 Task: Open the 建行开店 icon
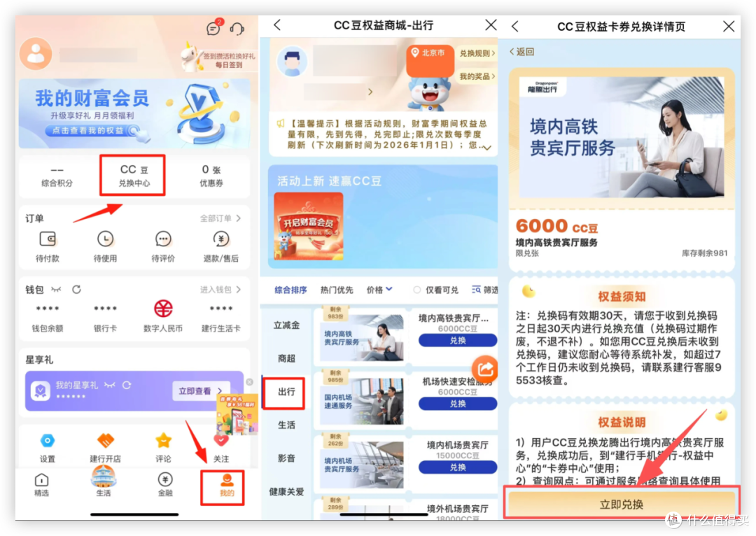point(105,440)
